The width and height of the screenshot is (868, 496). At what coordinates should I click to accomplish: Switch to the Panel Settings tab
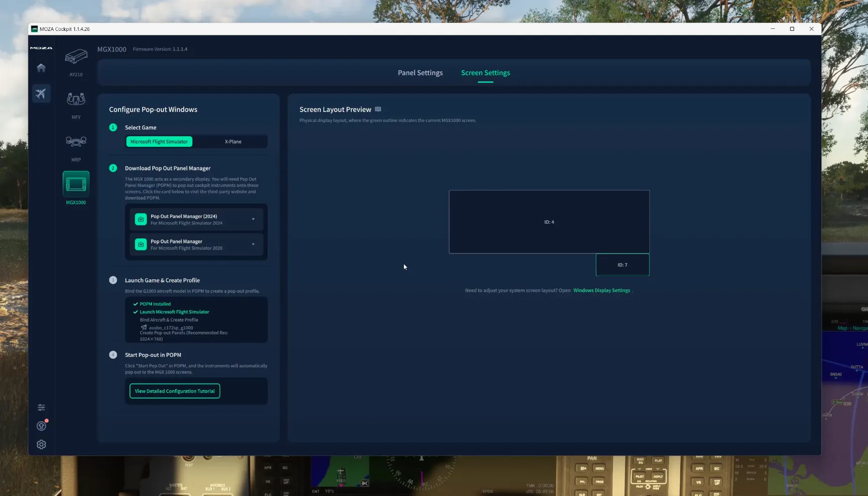click(420, 73)
